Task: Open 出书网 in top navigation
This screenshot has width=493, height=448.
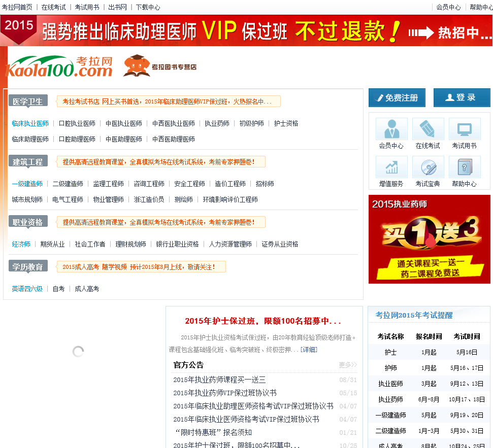Action: coord(117,7)
